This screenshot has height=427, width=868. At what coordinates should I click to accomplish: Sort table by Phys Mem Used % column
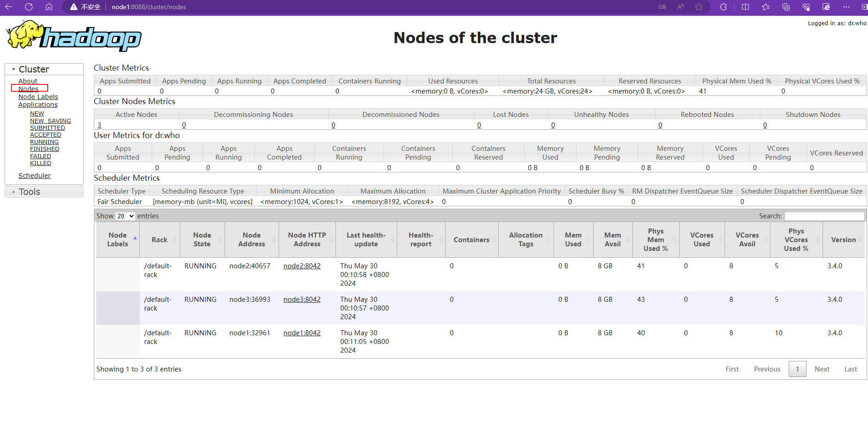pyautogui.click(x=656, y=239)
